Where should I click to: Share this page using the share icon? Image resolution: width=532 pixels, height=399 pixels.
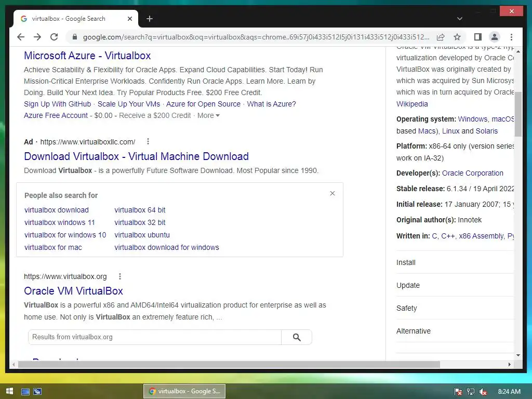coord(441,37)
